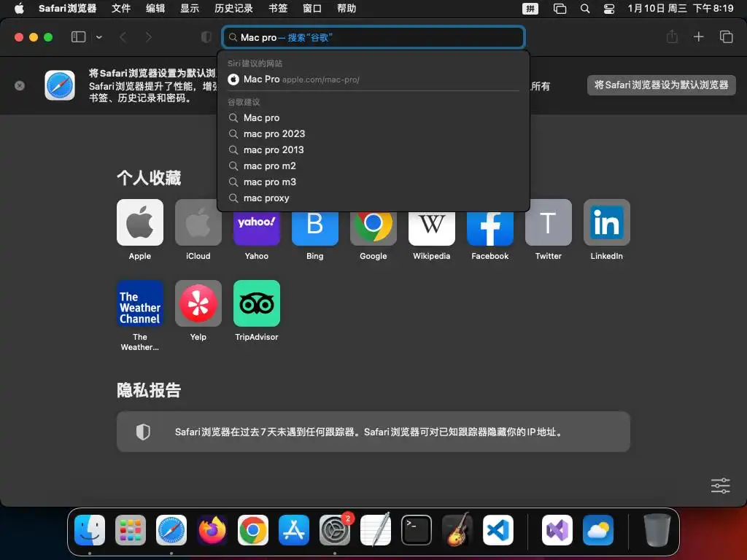This screenshot has height=560, width=747.
Task: Open a new tab with plus button
Action: tap(698, 36)
